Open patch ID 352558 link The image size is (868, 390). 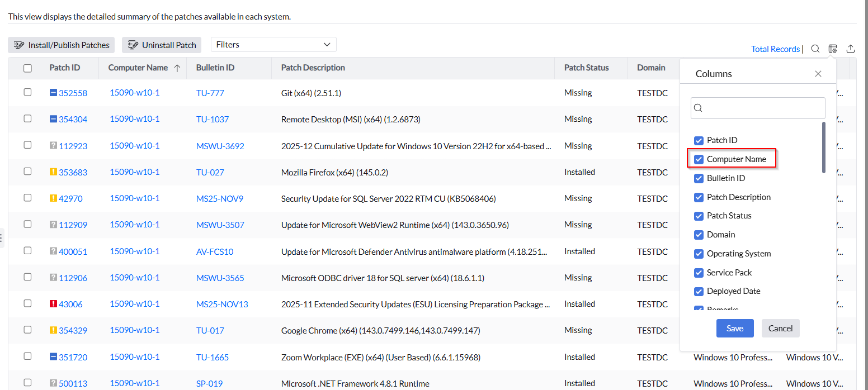[73, 93]
